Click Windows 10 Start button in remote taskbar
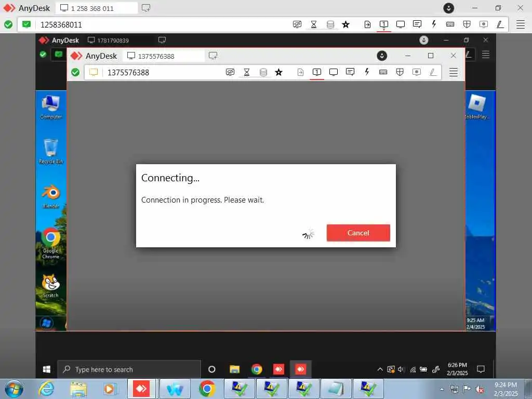The image size is (532, 399). point(47,369)
